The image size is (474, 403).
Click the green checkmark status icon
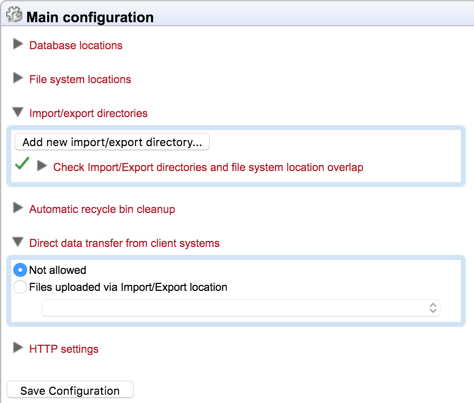tap(22, 164)
